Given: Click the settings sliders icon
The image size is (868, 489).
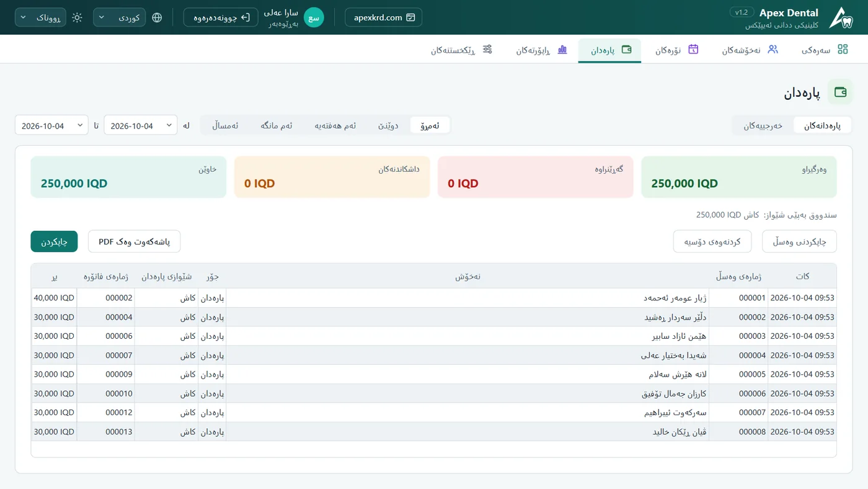Looking at the screenshot, I should tap(487, 50).
